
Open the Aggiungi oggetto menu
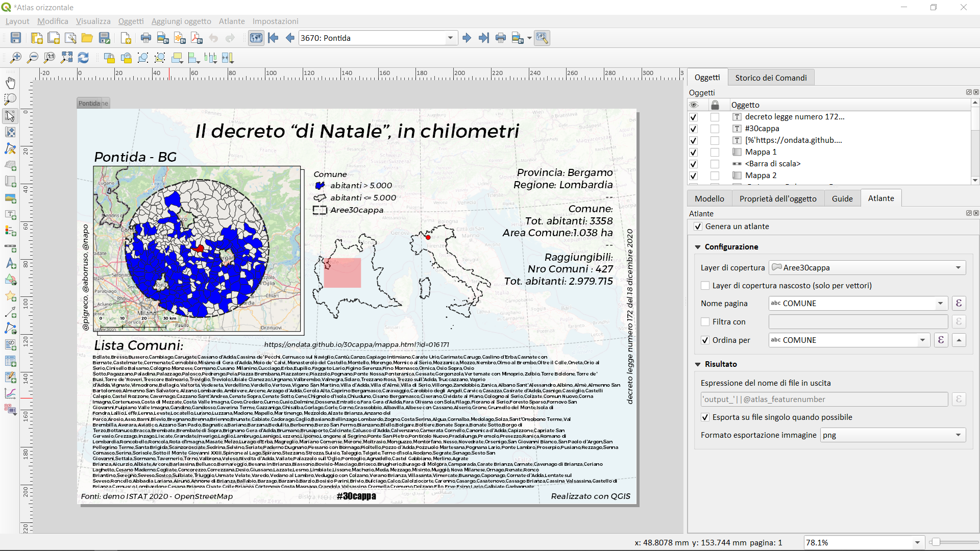[181, 21]
